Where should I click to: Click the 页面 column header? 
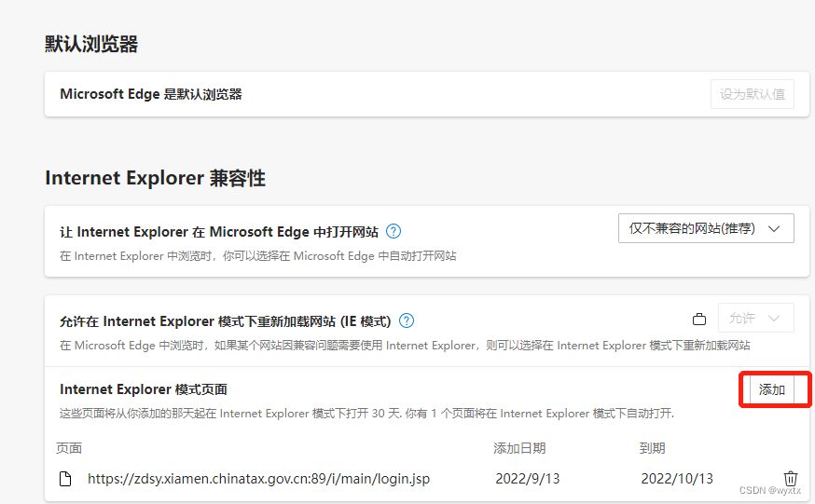[x=69, y=448]
